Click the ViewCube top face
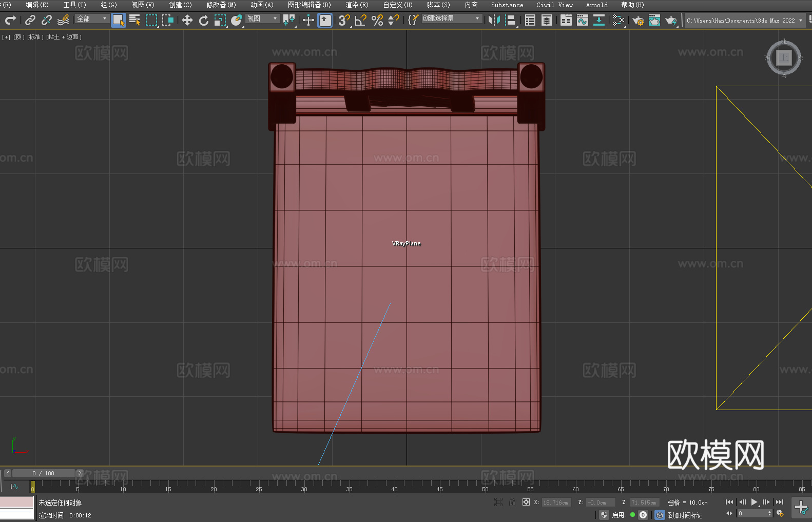The height and width of the screenshot is (522, 812). (x=784, y=57)
